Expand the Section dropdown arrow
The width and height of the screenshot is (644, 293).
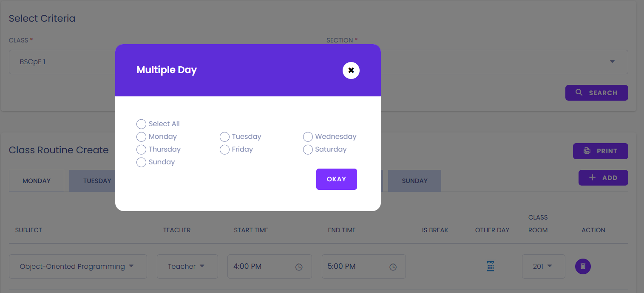[613, 62]
